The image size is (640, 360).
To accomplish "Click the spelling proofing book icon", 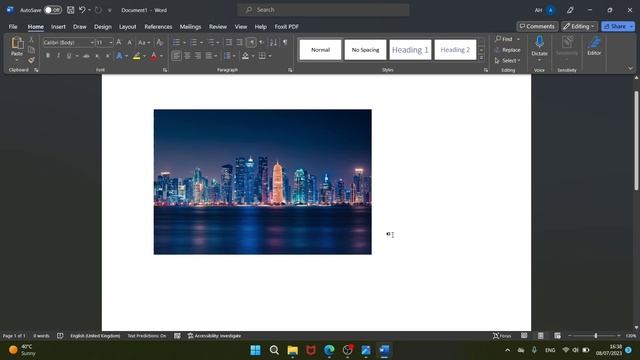I will click(x=60, y=336).
